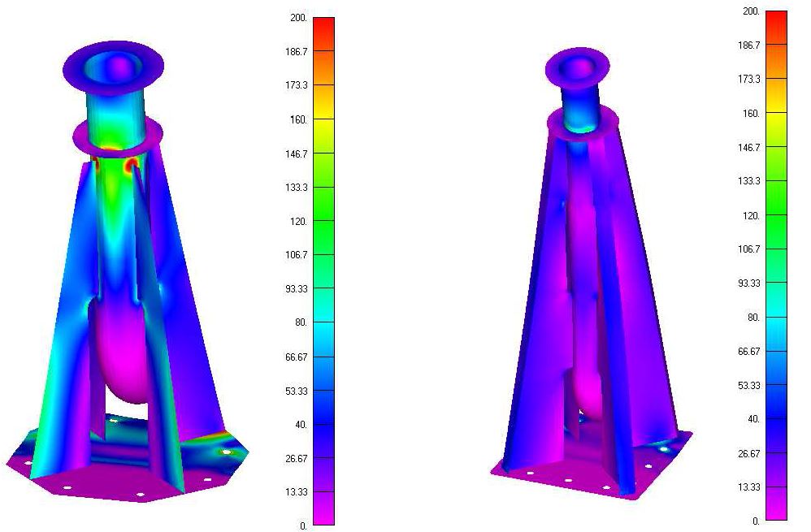Image resolution: width=811 pixels, height=532 pixels.
Task: Click the right legend value 13.33
Action: click(x=748, y=487)
